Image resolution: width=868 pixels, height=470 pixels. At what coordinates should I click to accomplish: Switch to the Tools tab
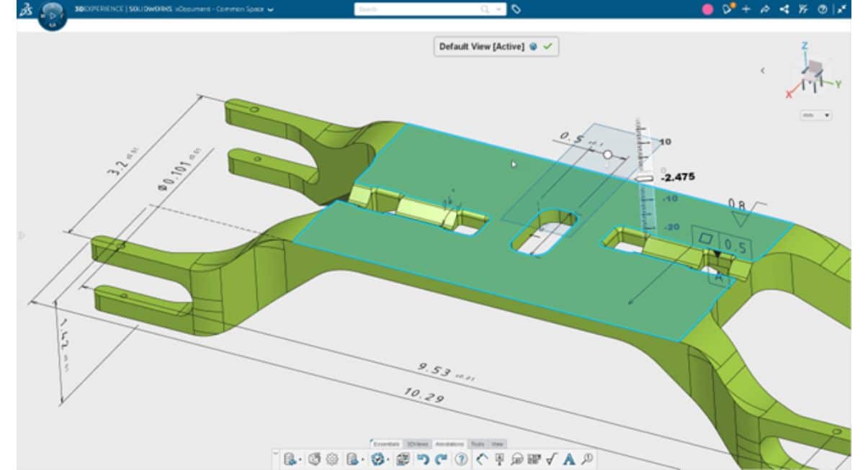[x=479, y=444]
